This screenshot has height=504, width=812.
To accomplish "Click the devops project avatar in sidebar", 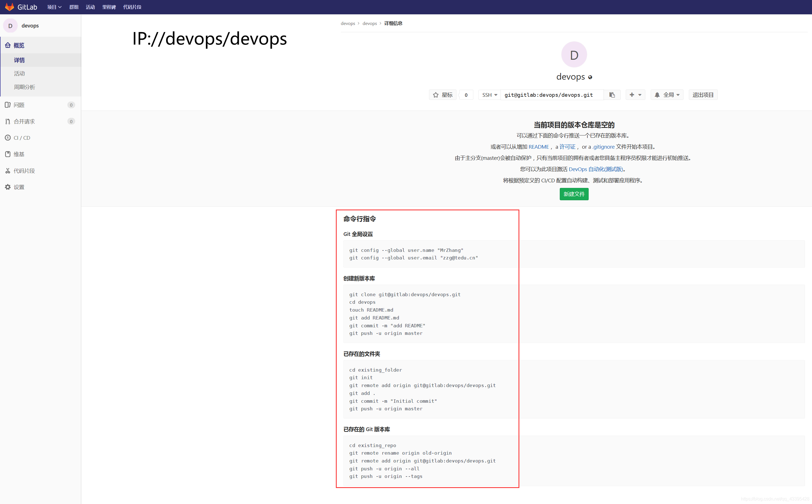I will [10, 26].
